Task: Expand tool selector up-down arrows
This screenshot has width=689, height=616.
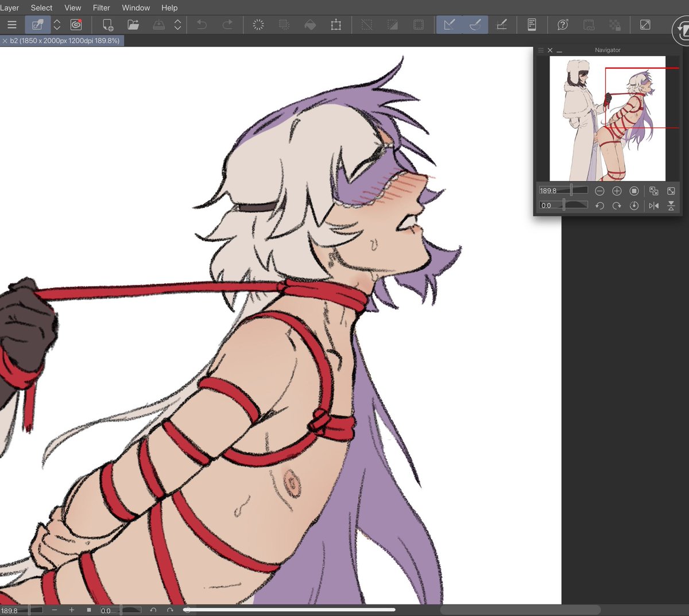Action: click(57, 25)
